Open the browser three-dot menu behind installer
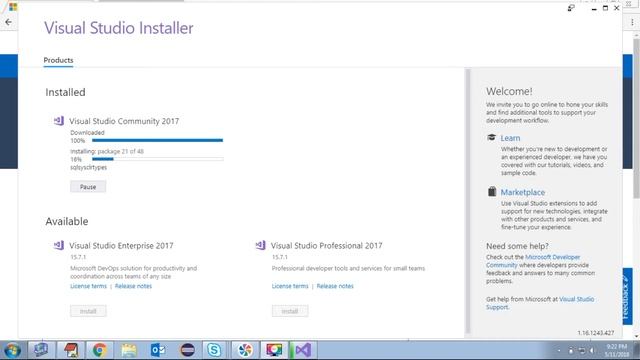Screen dimensions: 640x360 click(x=632, y=22)
